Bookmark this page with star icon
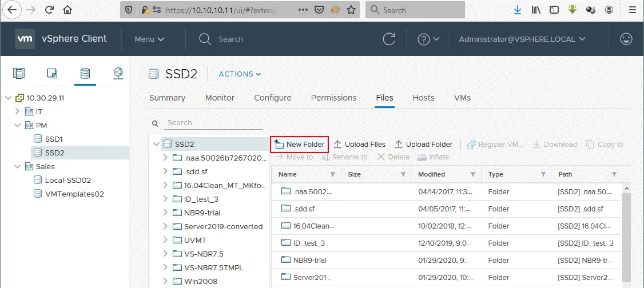 [x=351, y=10]
